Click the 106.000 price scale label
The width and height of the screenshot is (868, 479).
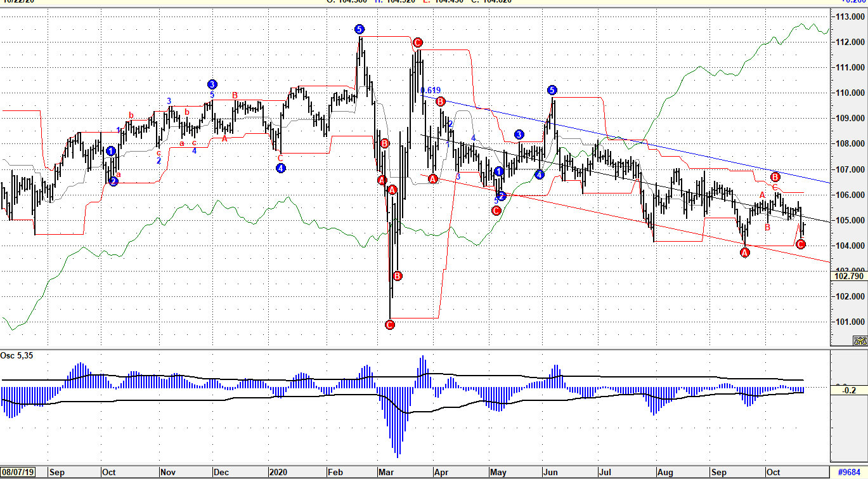852,195
